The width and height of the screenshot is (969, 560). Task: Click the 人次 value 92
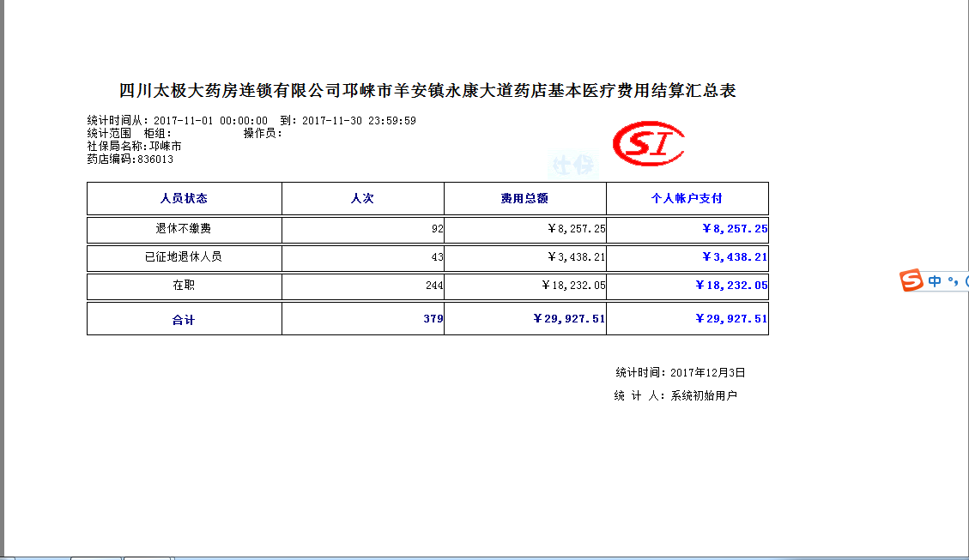click(x=438, y=228)
